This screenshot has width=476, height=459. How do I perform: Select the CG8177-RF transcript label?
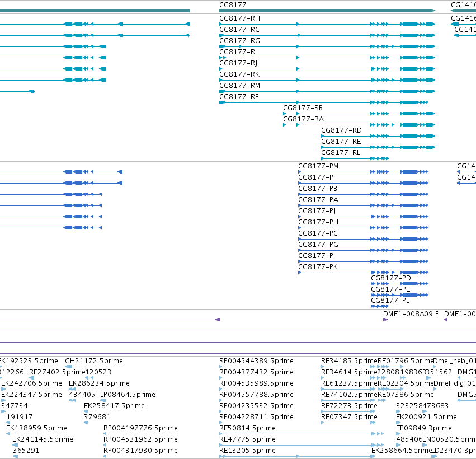pyautogui.click(x=239, y=97)
